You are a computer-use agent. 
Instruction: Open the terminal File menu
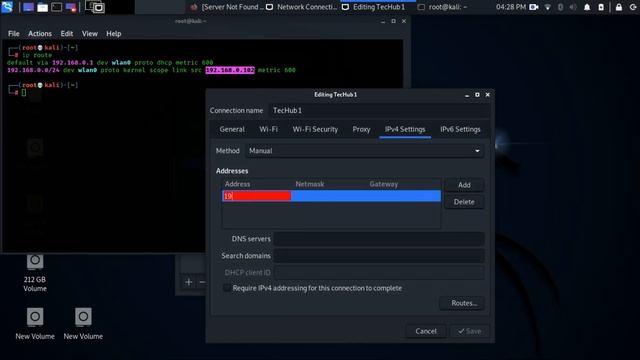point(13,33)
